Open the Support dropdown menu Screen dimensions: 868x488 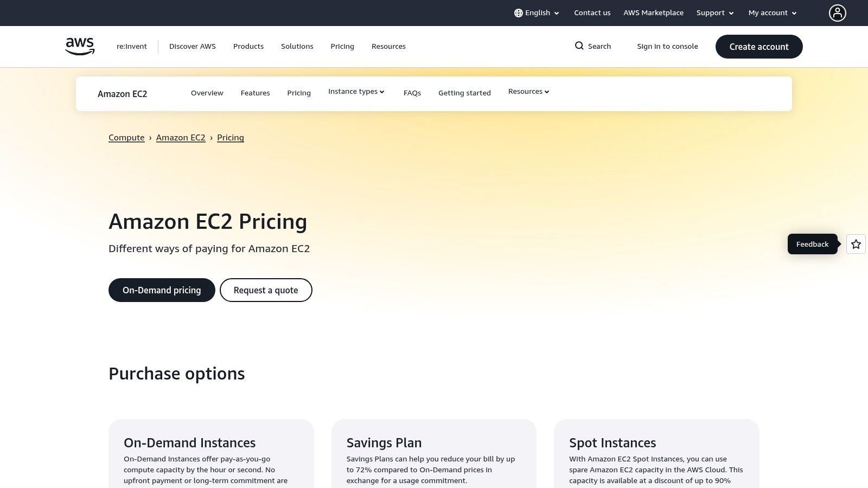715,13
